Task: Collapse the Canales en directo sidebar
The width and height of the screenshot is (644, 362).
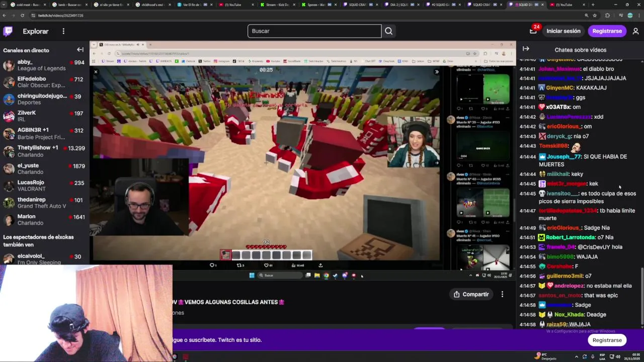Action: coord(80,50)
